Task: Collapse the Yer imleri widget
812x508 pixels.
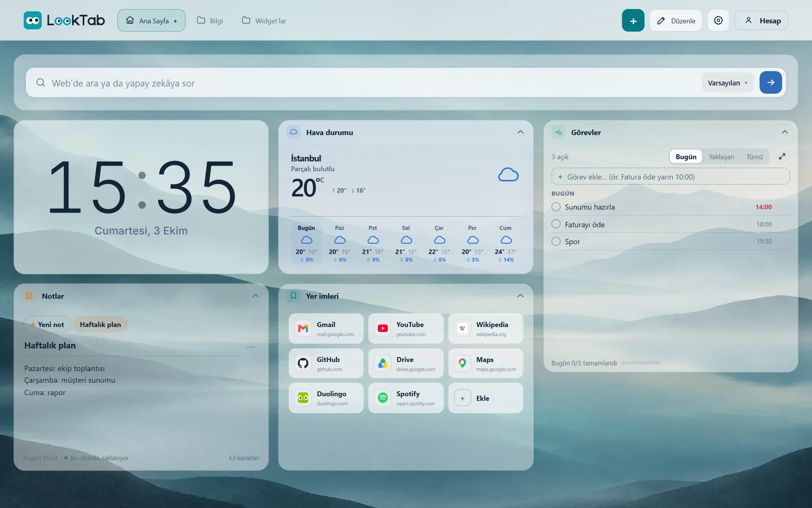Action: coord(520,296)
